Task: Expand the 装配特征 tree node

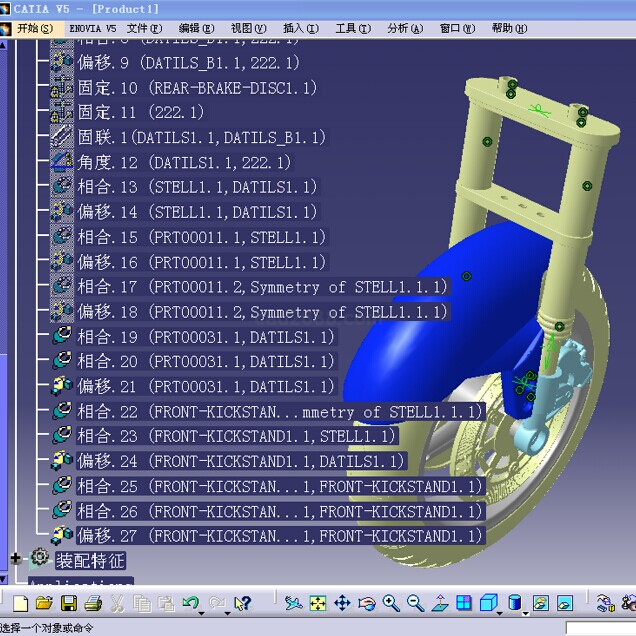Action: (x=16, y=559)
